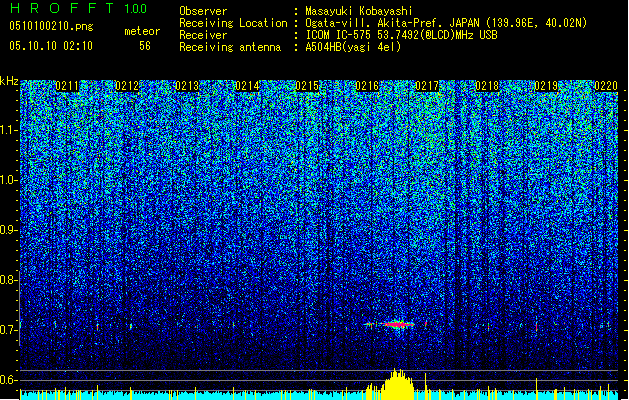The height and width of the screenshot is (400, 629).
Task: Click the 0213 time marker
Action: pyautogui.click(x=187, y=86)
